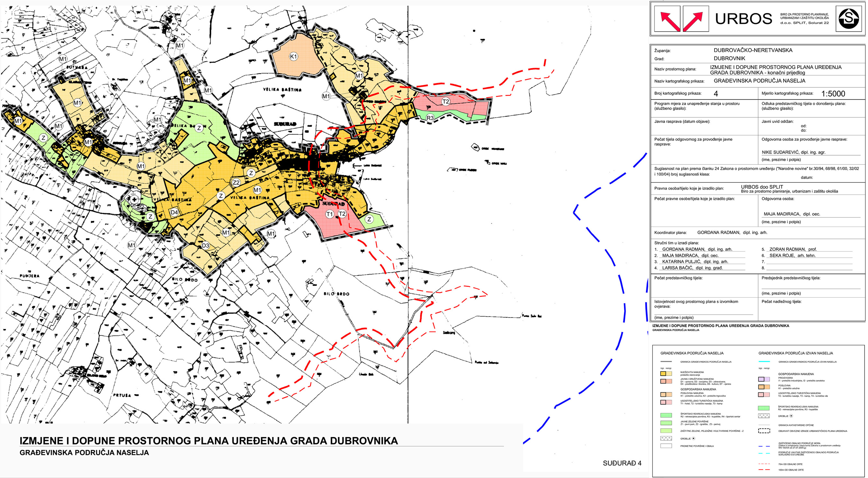Click the D3 health zone marker
This screenshot has height=478, width=868.
click(206, 246)
